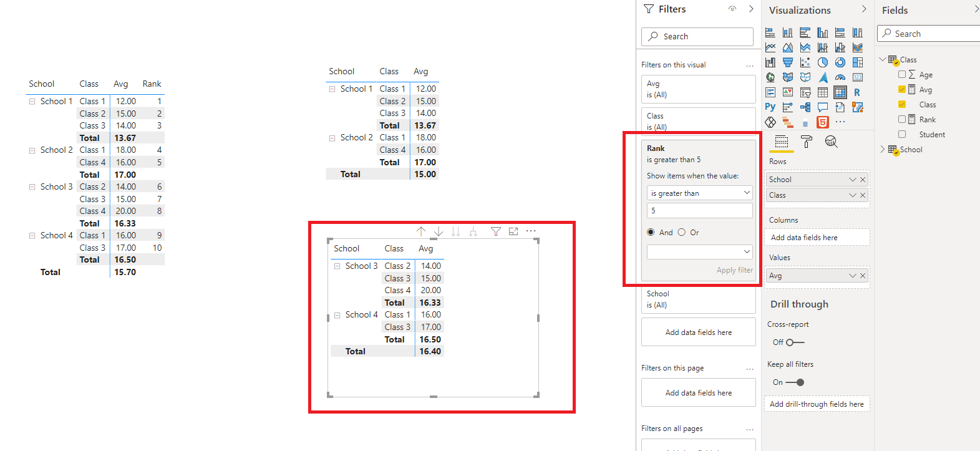The image size is (980, 451).
Task: Collapse the Class table in Fields
Action: pos(883,59)
